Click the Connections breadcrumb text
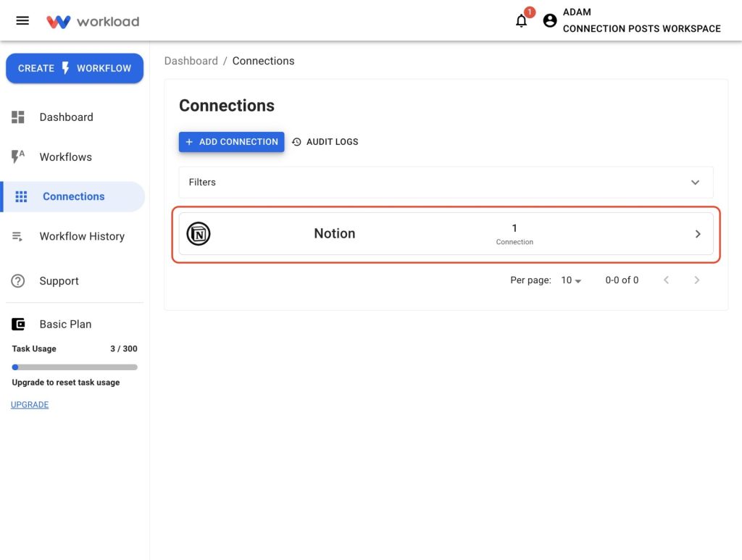The image size is (742, 560). [x=263, y=61]
